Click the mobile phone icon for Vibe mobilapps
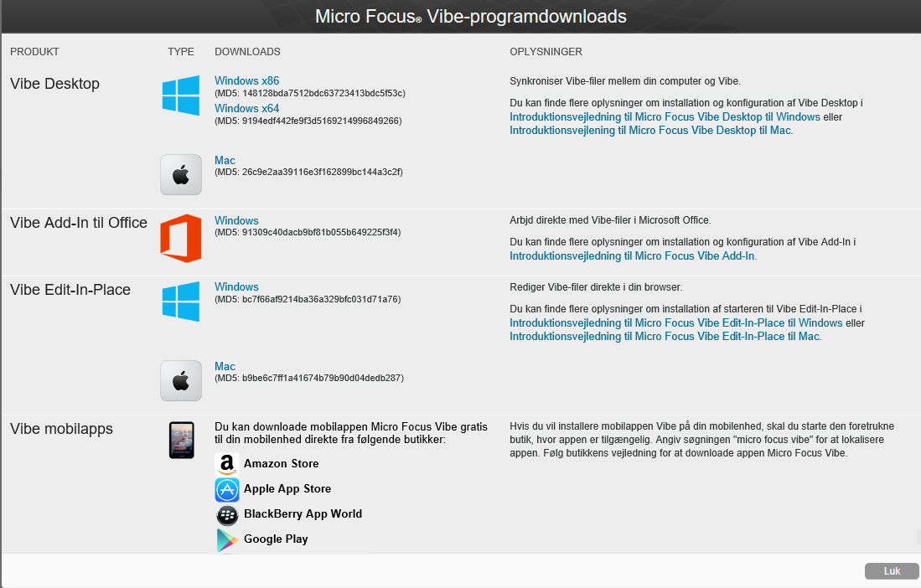921x588 pixels. (181, 440)
